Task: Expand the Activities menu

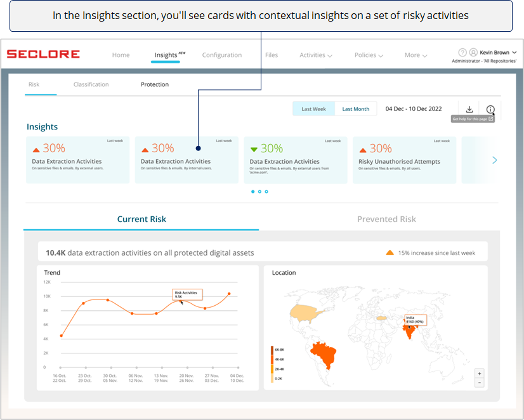Action: coord(315,55)
